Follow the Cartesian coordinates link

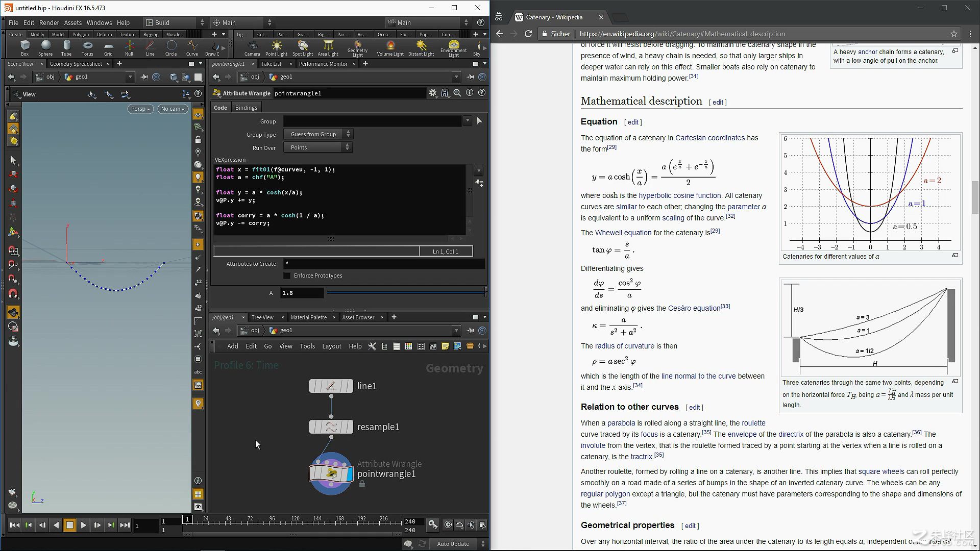click(710, 138)
